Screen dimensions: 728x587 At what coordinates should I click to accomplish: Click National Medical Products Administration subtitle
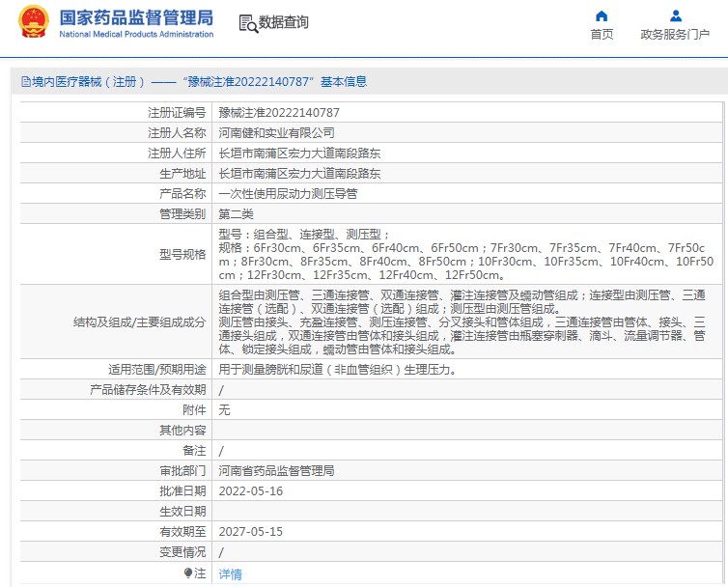point(136,34)
